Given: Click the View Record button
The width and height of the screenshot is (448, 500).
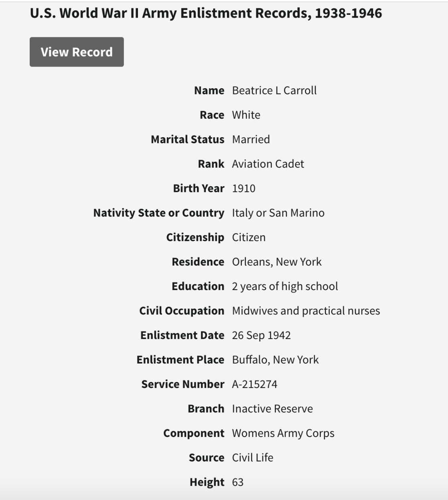Looking at the screenshot, I should [77, 52].
